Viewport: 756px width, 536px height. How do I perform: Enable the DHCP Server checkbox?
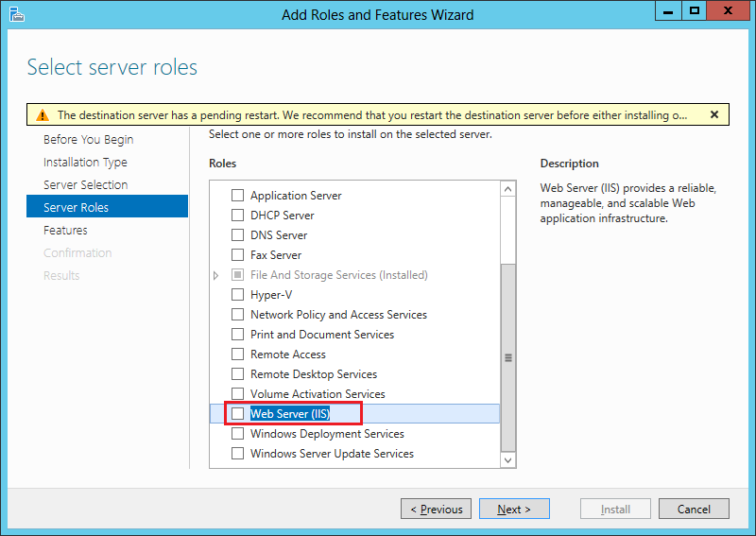238,215
